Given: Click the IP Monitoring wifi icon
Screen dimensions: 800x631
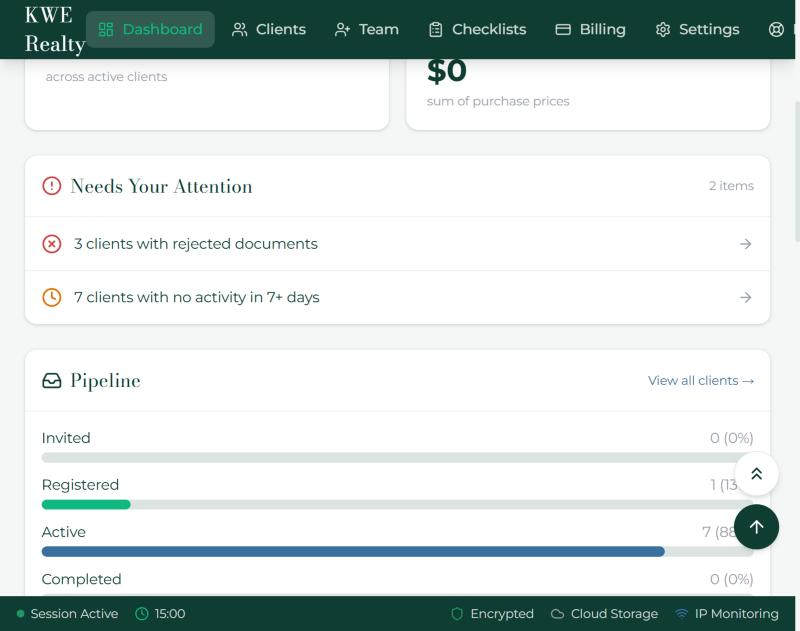Looking at the screenshot, I should pyautogui.click(x=681, y=614).
